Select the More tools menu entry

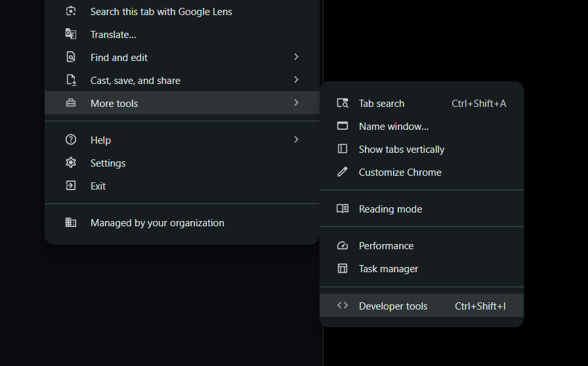pos(182,103)
